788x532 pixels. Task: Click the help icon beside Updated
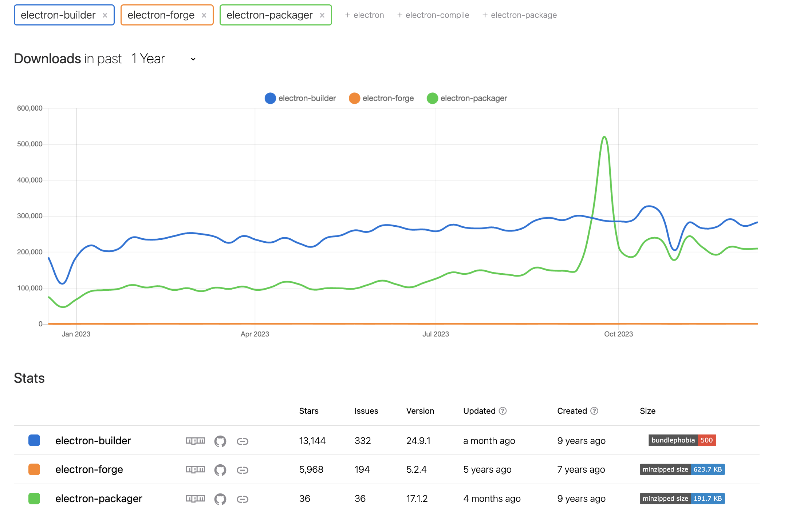coord(503,411)
